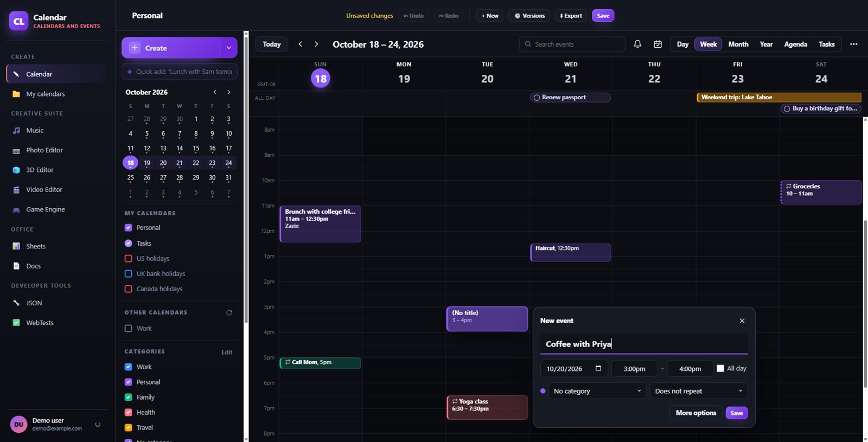Focus the Search events field
The height and width of the screenshot is (442, 868).
pyautogui.click(x=572, y=44)
